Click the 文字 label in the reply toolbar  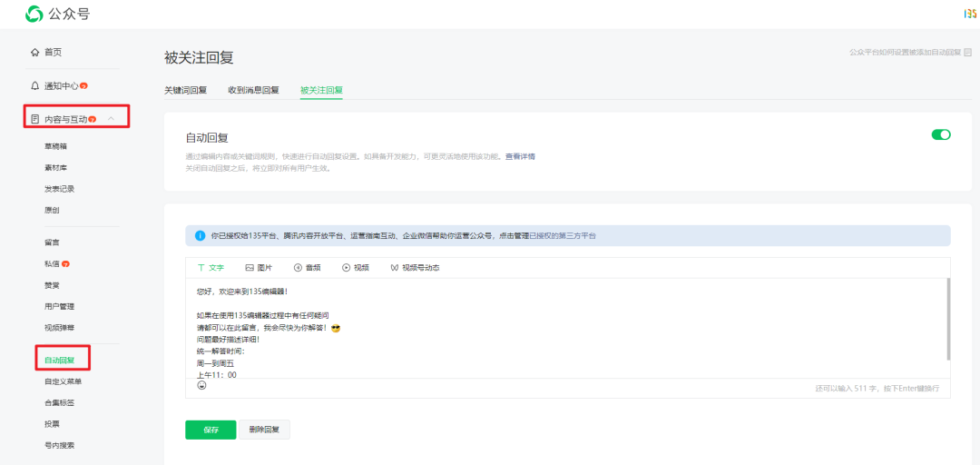point(216,267)
